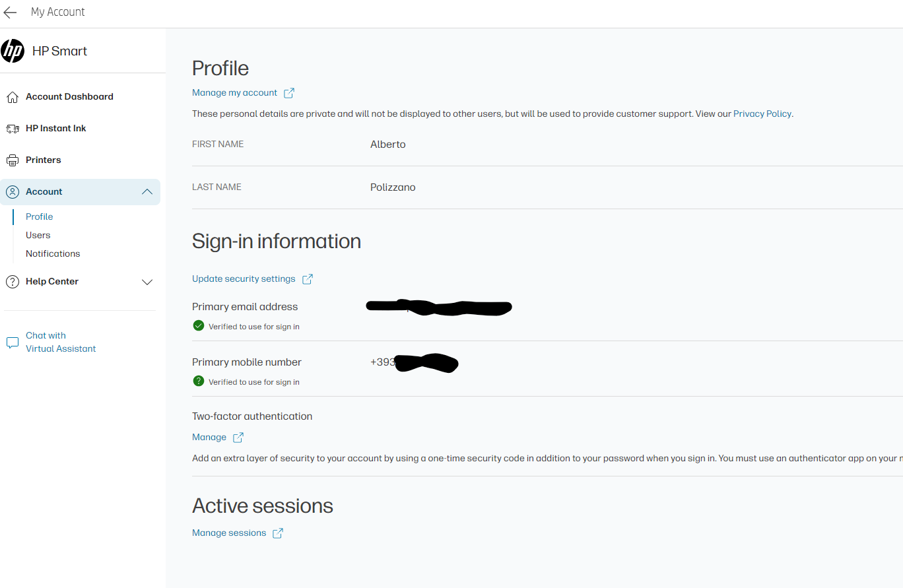
Task: Expand the Help Center section
Action: tap(147, 281)
